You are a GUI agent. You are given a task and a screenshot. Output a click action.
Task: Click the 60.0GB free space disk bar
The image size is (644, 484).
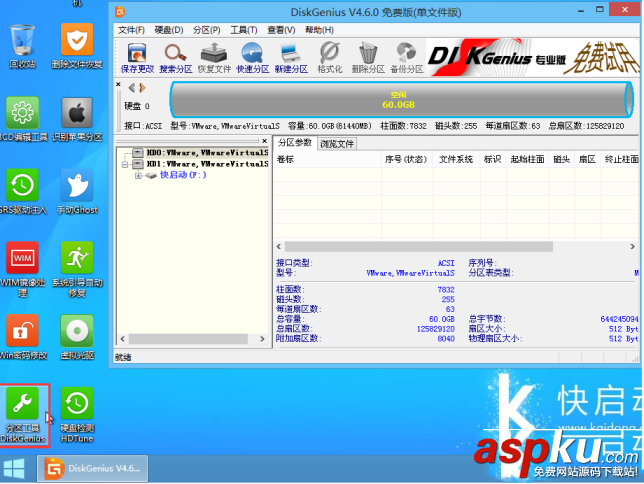(x=401, y=100)
